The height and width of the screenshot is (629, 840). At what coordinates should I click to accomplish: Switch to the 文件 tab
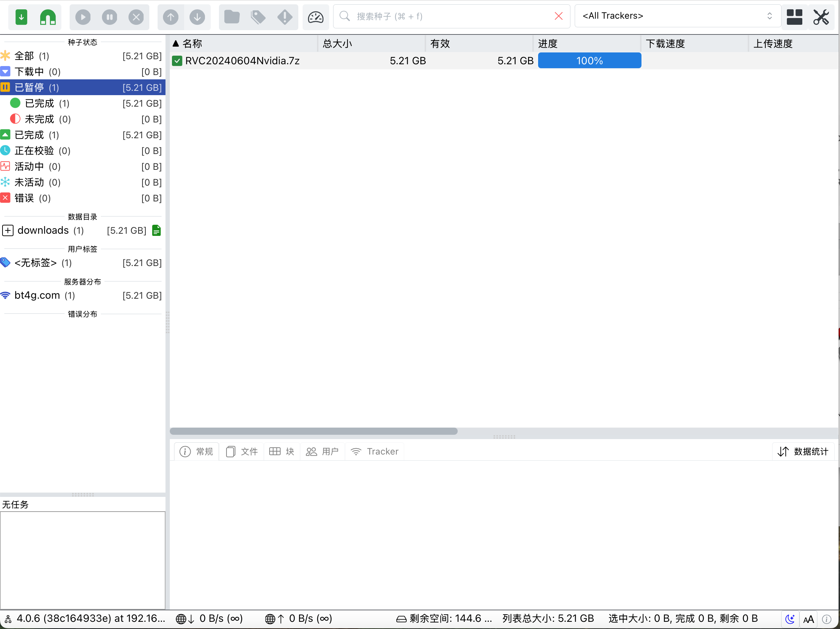click(x=242, y=451)
